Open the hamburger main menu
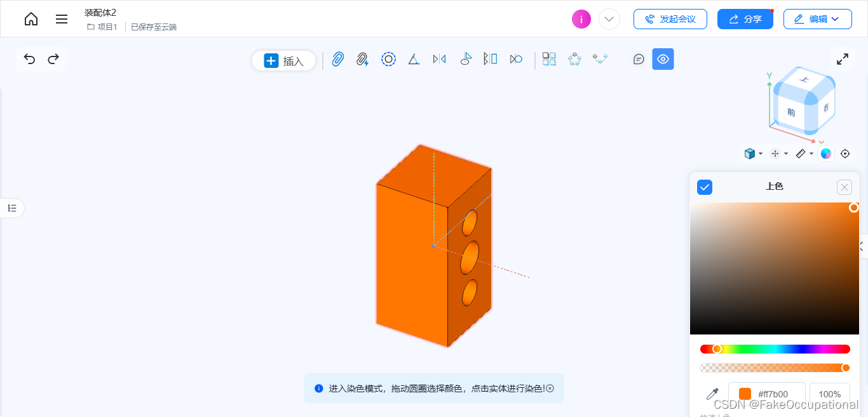The image size is (868, 417). pyautogui.click(x=62, y=19)
